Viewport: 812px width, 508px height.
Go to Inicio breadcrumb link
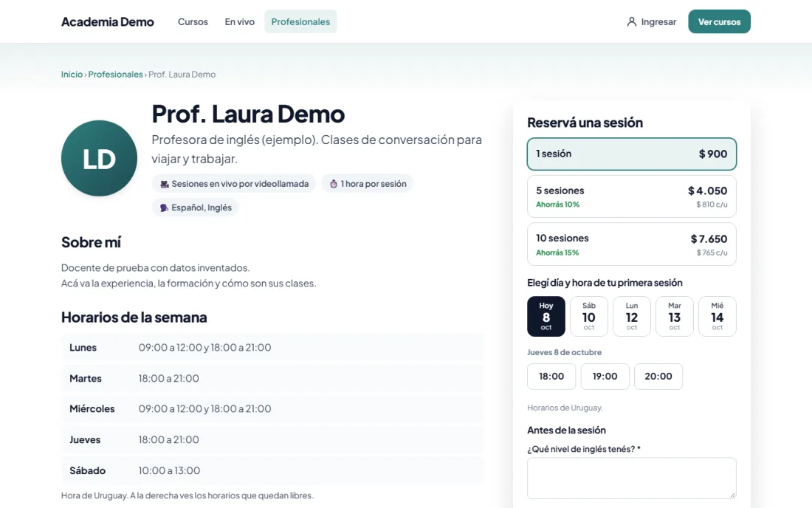click(72, 75)
